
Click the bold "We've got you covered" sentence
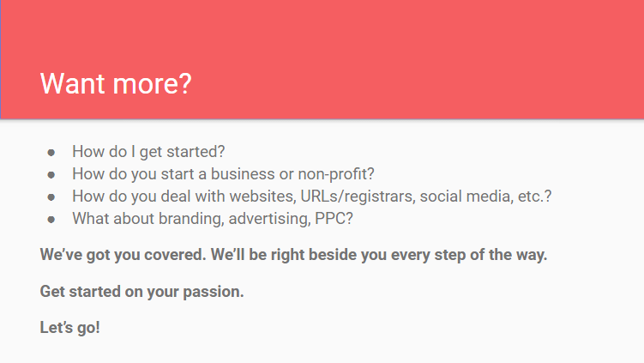tap(293, 255)
